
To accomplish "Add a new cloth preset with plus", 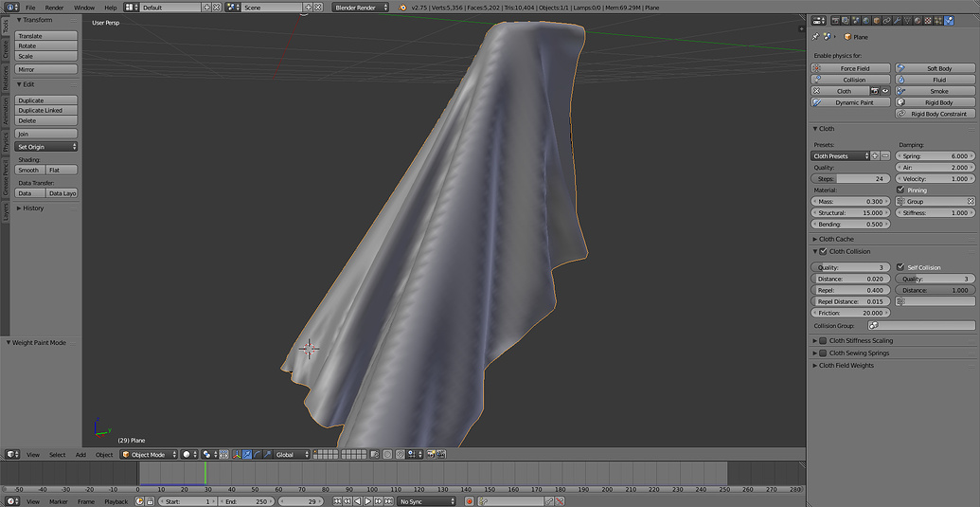I will coord(875,155).
